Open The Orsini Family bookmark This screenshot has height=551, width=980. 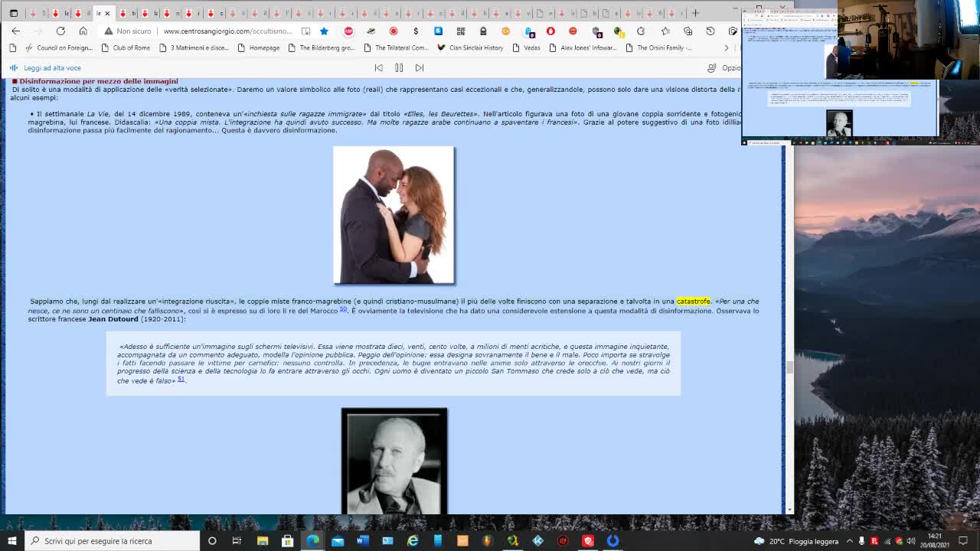point(658,47)
